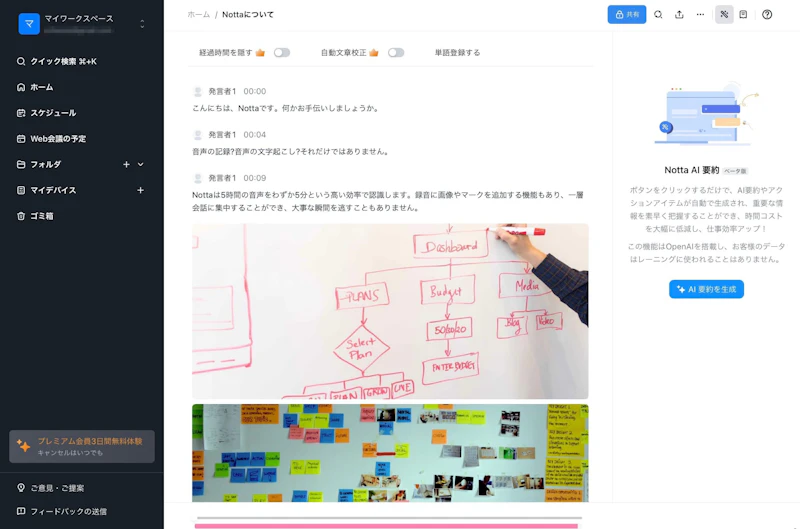The image size is (800, 529).
Task: Open マイデバイス in sidebar
Action: click(46, 190)
